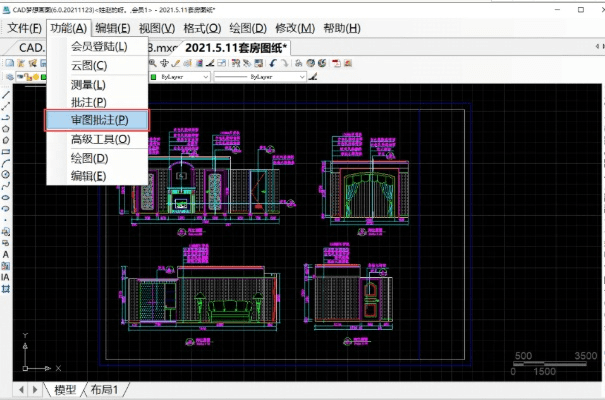
Task: Select the Text 'A' tool
Action: [x=6, y=253]
